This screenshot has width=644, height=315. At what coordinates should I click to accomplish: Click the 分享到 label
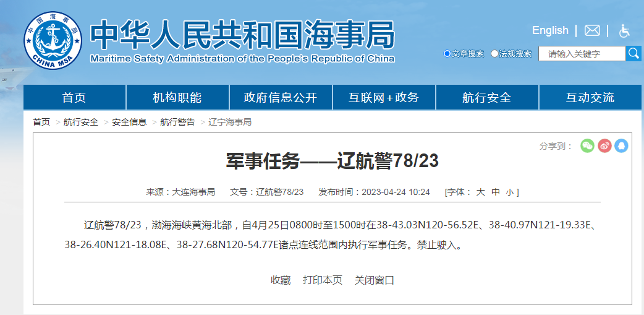pos(556,146)
